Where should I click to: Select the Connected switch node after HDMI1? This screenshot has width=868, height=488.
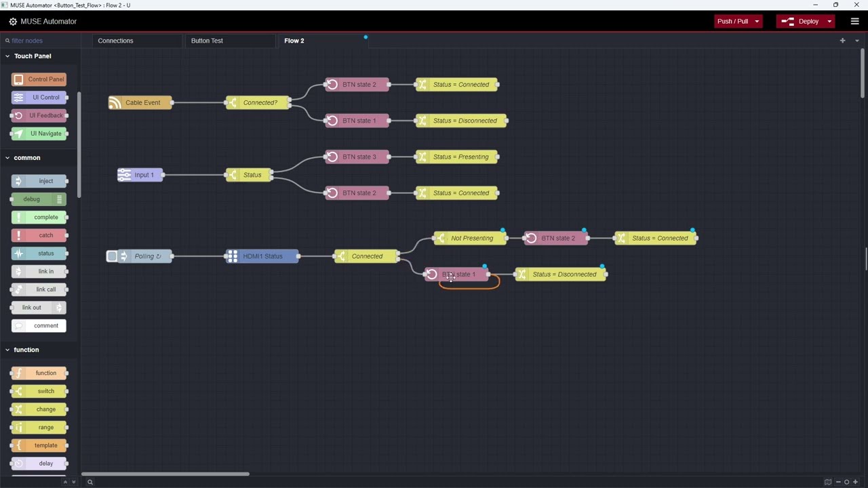pos(366,256)
